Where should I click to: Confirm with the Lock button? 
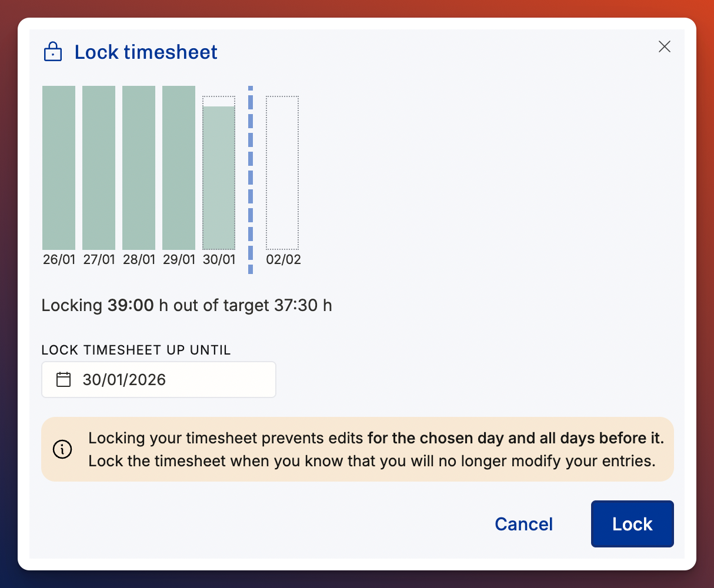point(632,524)
